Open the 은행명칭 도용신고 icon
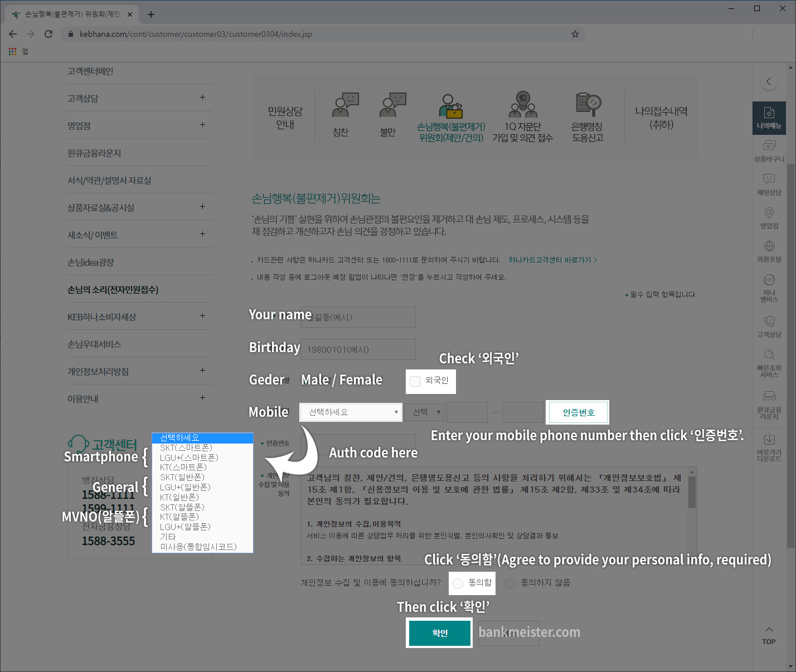The width and height of the screenshot is (796, 672). coord(588,118)
